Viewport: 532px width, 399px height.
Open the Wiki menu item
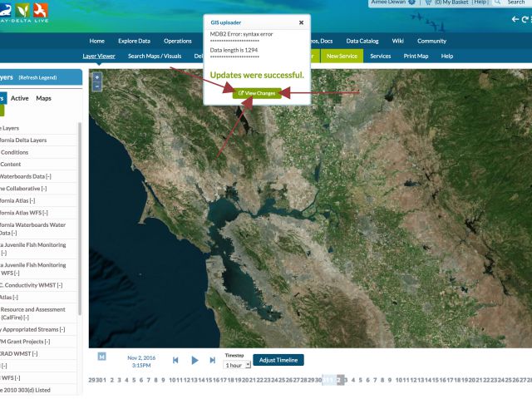pos(397,41)
